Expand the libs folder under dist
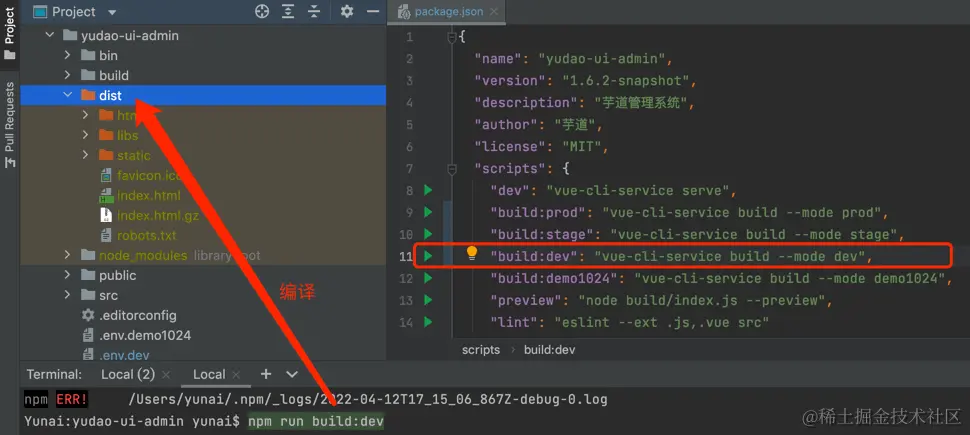 click(x=85, y=136)
